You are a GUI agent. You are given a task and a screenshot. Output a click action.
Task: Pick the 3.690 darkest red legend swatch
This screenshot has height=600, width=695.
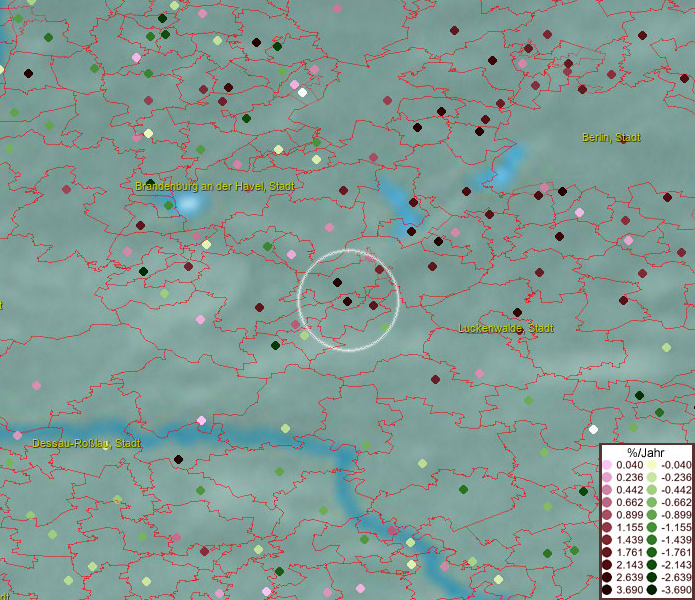click(x=607, y=590)
